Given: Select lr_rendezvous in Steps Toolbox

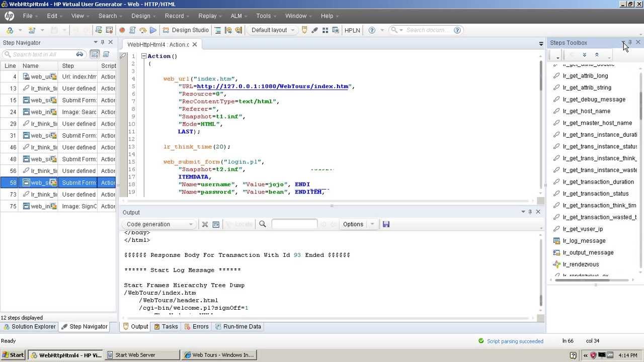Looking at the screenshot, I should coord(581,264).
